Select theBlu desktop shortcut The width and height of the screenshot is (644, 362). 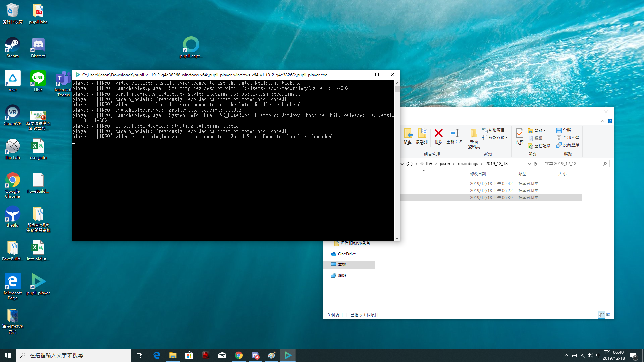coord(13,217)
